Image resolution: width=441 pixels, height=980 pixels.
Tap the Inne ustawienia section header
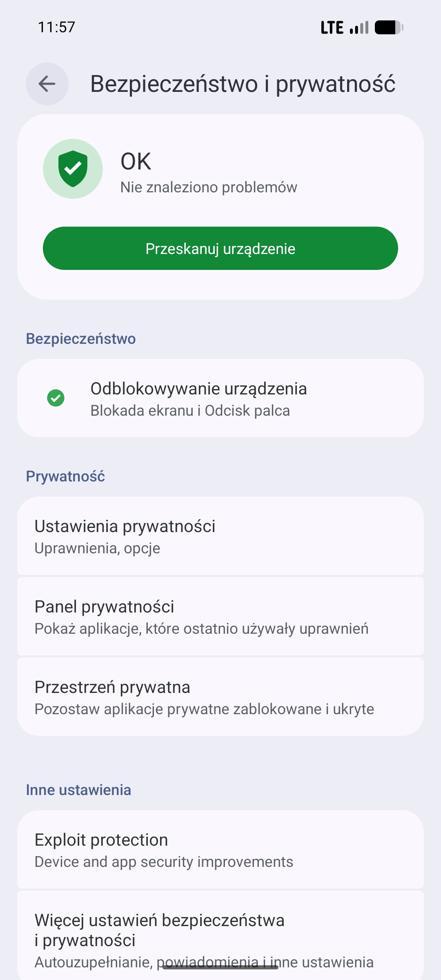[x=78, y=790]
